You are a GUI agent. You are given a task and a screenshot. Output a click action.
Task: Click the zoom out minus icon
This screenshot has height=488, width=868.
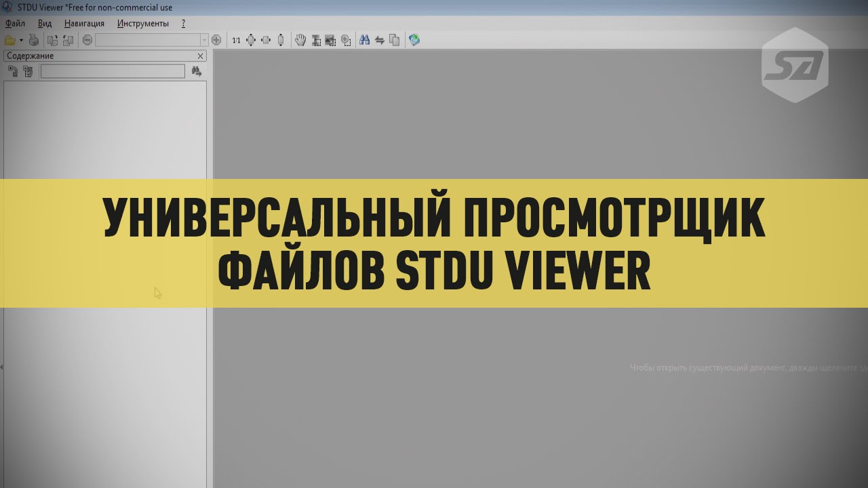click(87, 40)
